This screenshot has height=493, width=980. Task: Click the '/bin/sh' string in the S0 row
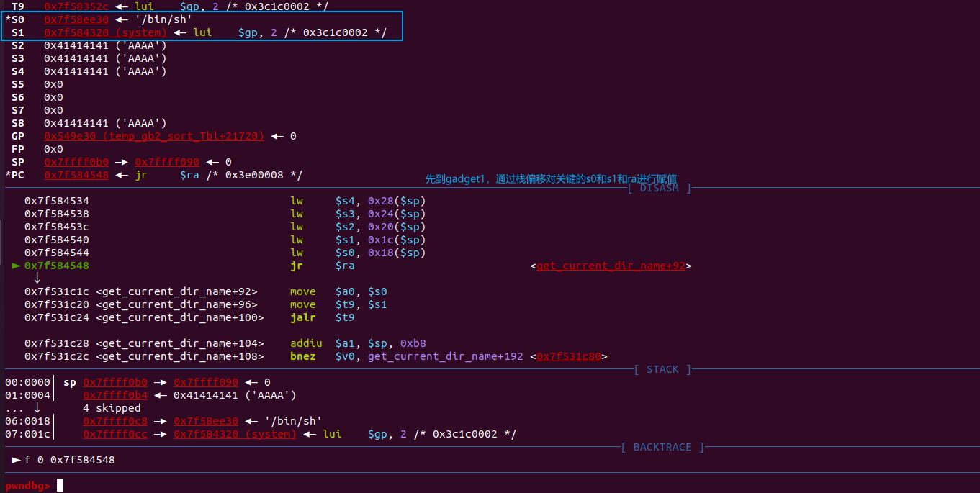point(163,19)
